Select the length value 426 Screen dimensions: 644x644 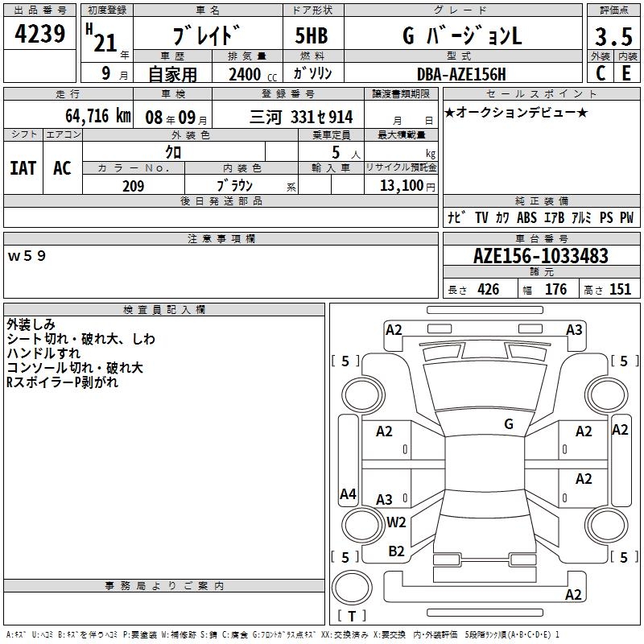tap(489, 289)
